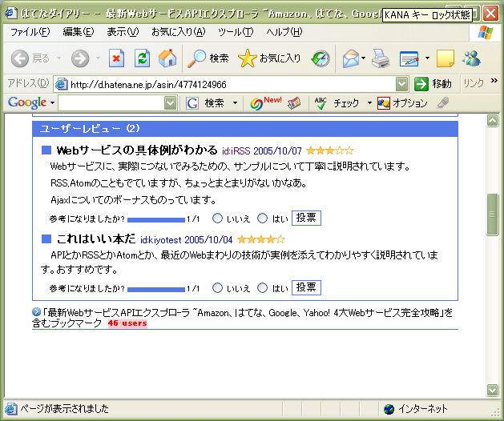The height and width of the screenshot is (421, 504).
Task: Expand the Forward button history arrow
Action: 98,58
